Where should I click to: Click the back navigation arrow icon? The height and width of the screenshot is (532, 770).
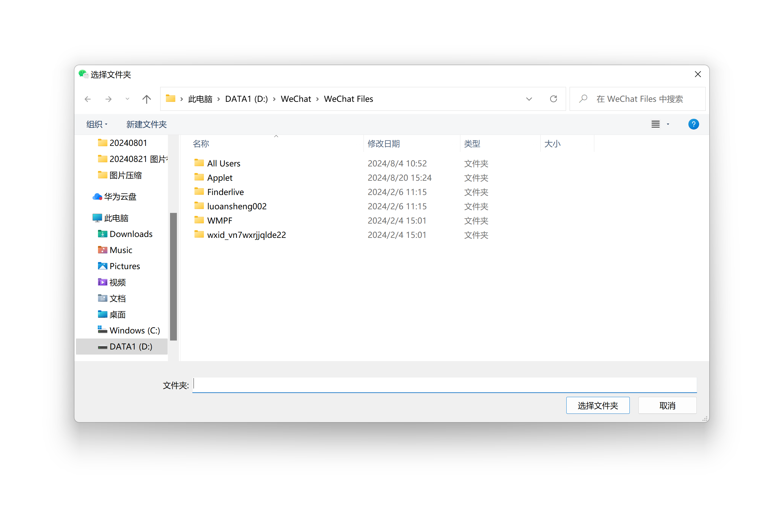87,99
